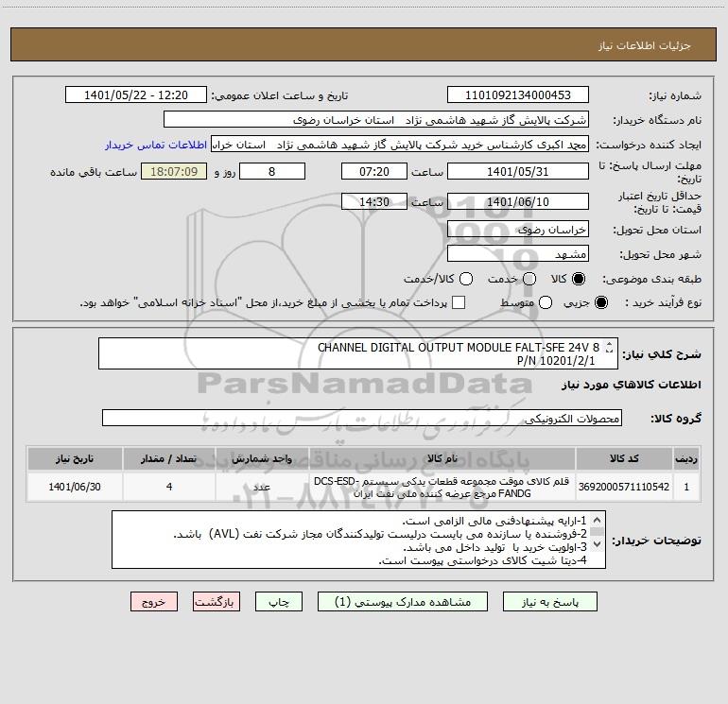This screenshot has height=704, width=728.
Task: Click the need date cell 1401/06/30
Action: click(75, 487)
